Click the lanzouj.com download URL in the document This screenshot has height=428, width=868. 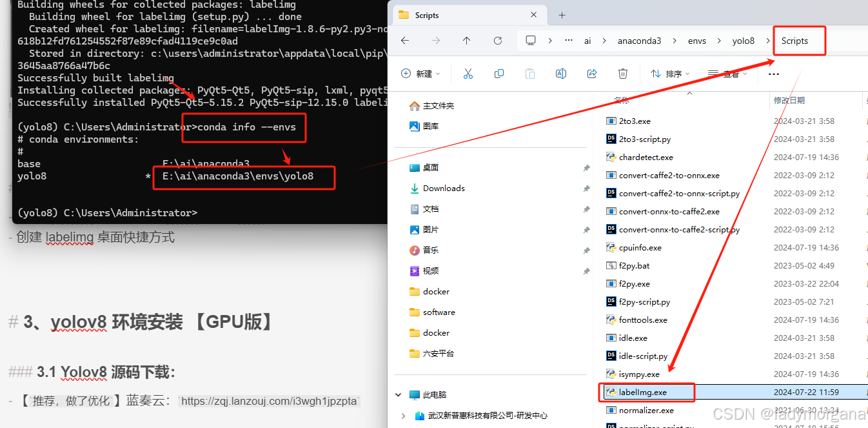coord(269,401)
